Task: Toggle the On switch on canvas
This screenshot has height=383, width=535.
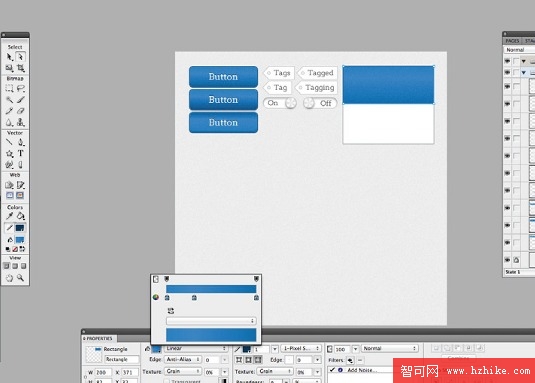Action: (x=280, y=103)
